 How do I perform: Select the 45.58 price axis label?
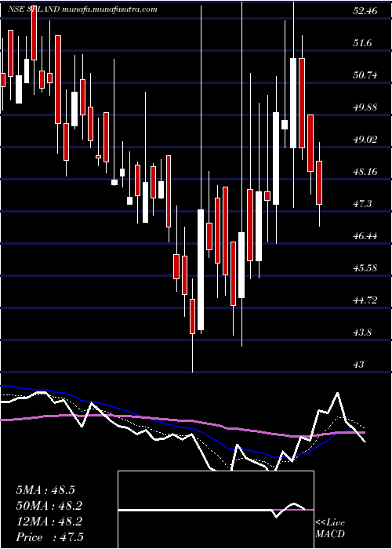[x=365, y=268]
